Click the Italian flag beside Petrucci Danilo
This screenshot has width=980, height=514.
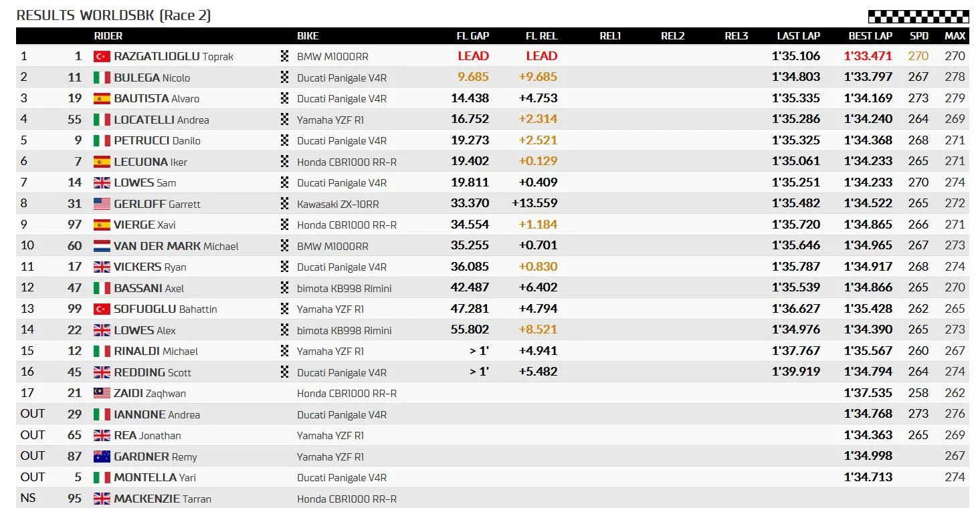pos(102,141)
